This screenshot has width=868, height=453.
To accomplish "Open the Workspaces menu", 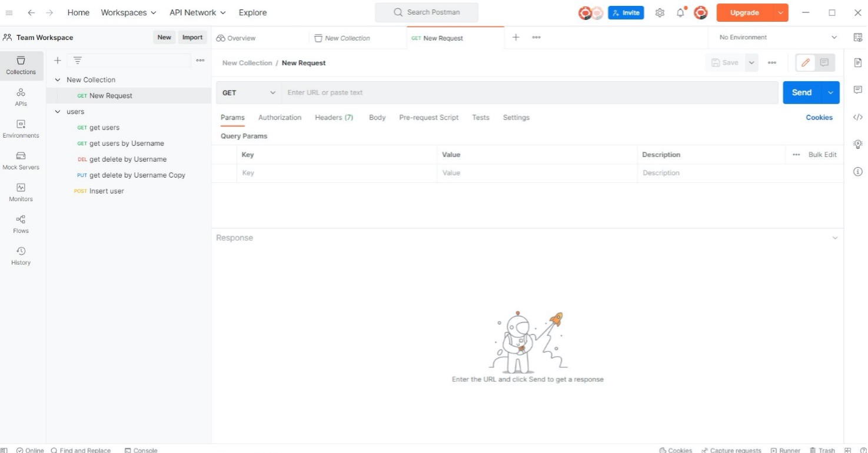I will point(128,12).
